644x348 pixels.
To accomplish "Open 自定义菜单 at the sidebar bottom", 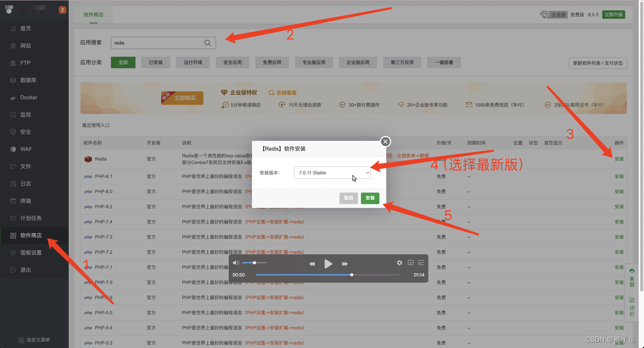I will coord(34,340).
